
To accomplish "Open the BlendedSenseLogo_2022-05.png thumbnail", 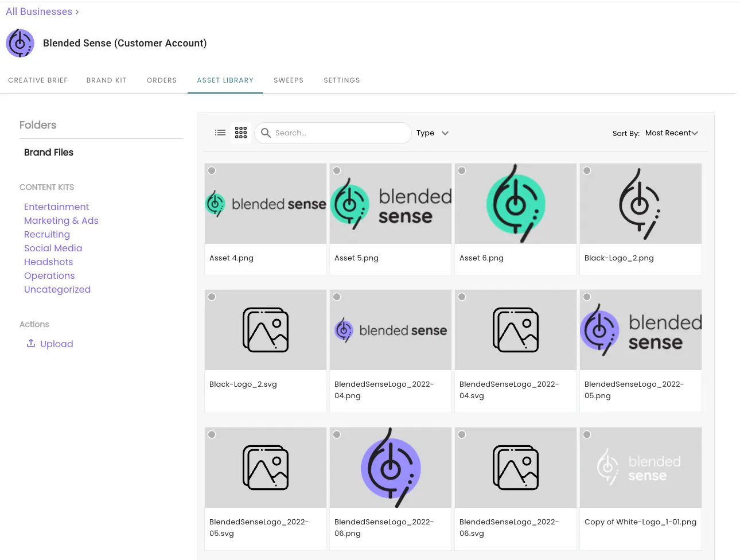I will point(641,330).
